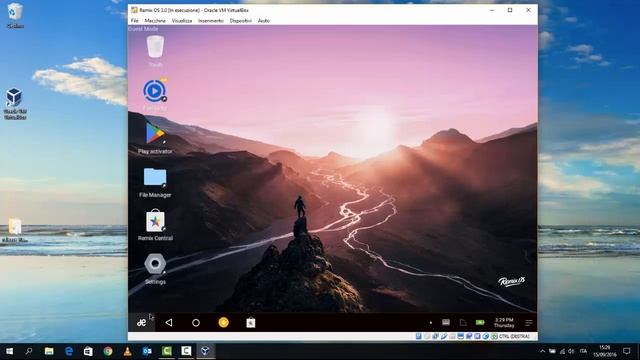Image resolution: width=640 pixels, height=360 pixels.
Task: Click the Windows Start button
Action: click(x=9, y=351)
